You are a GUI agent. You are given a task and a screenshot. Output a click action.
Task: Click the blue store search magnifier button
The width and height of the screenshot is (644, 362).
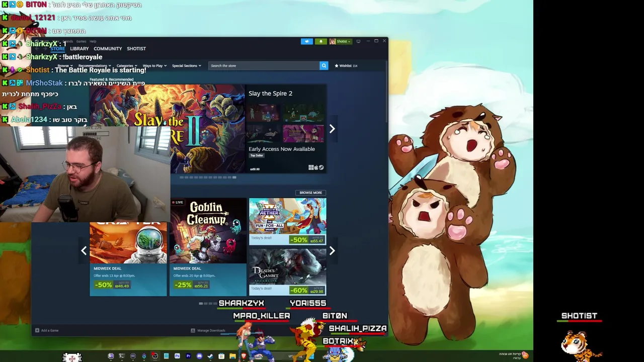(324, 66)
